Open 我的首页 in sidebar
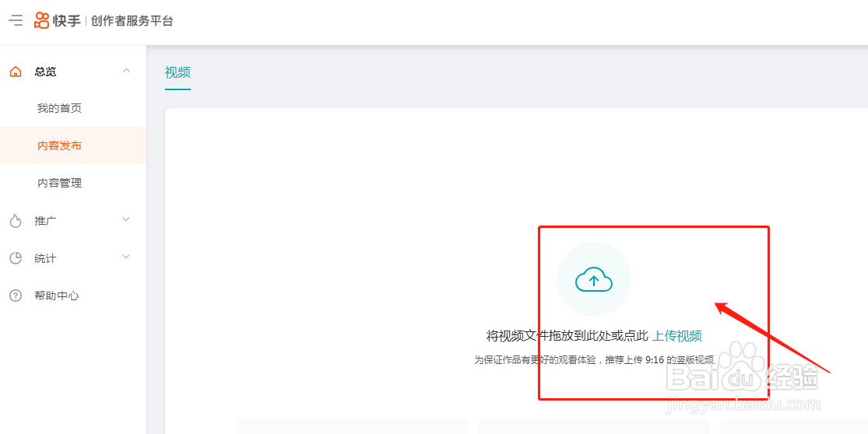This screenshot has width=868, height=434. coord(59,108)
